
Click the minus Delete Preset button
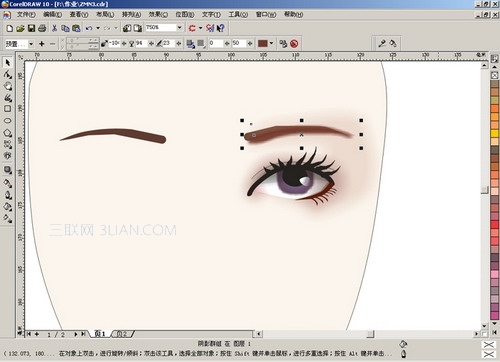click(x=52, y=44)
